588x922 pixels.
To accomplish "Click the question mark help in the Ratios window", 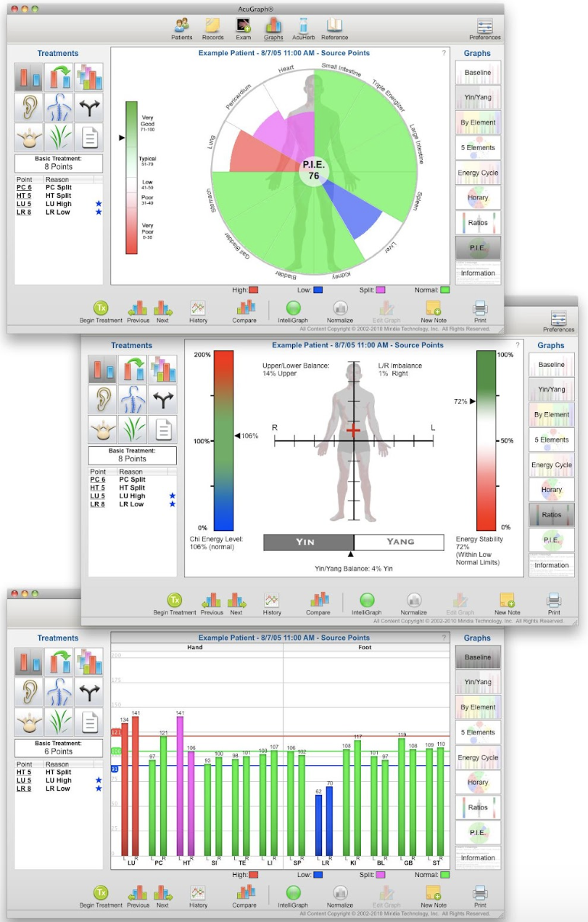I will (517, 345).
